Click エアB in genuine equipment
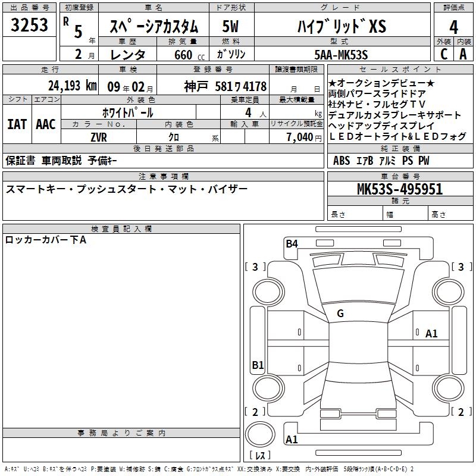Image resolution: width=476 pixels, height=476 pixels. [365, 161]
